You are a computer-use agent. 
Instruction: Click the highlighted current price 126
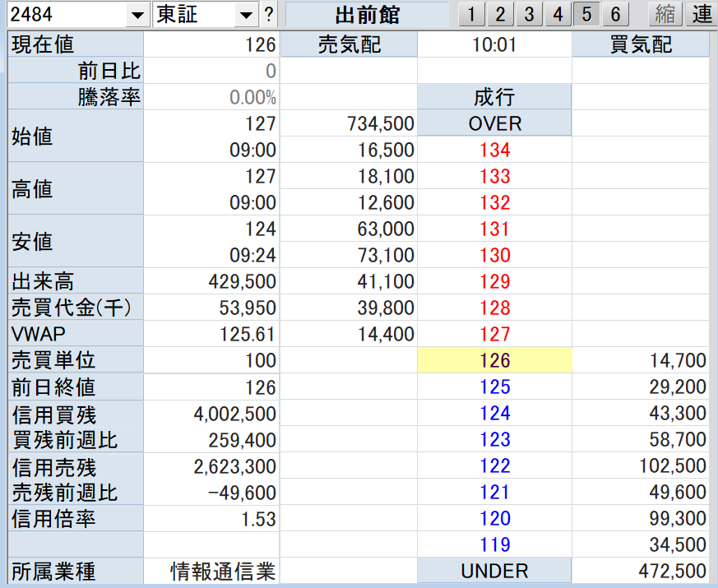494,360
